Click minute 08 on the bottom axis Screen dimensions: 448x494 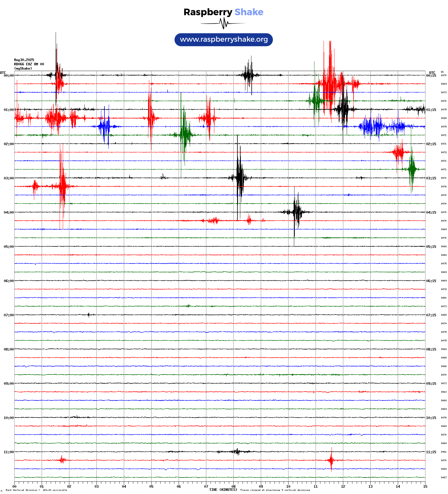(233, 487)
